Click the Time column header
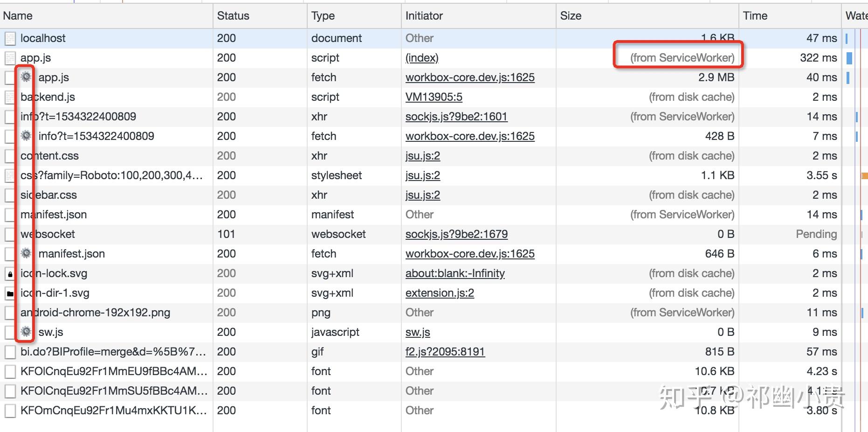The height and width of the screenshot is (432, 868). click(x=755, y=16)
